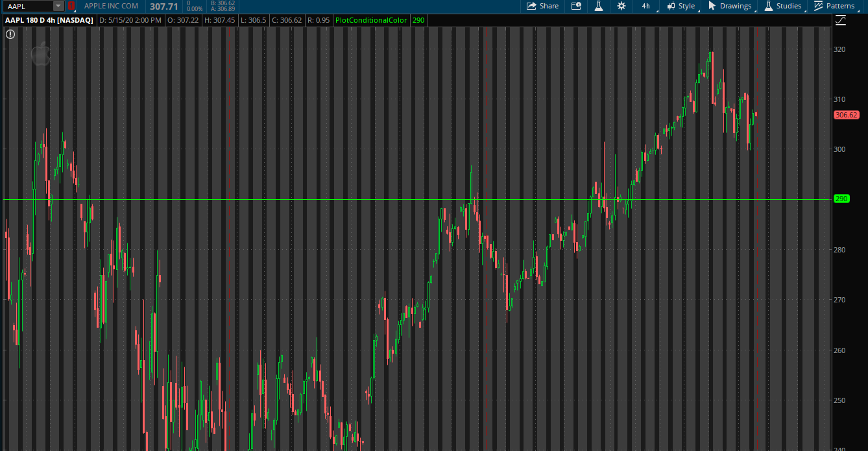Open chart settings gear icon
868x451 pixels.
621,6
